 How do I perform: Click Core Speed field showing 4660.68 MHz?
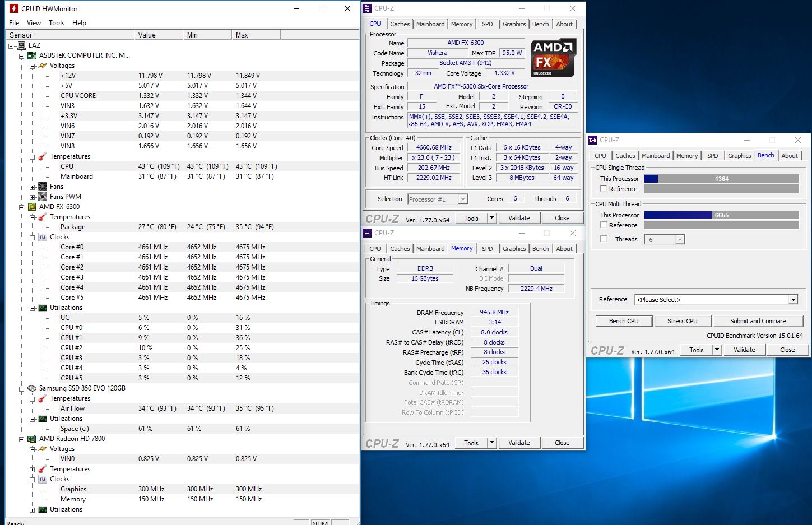click(434, 147)
